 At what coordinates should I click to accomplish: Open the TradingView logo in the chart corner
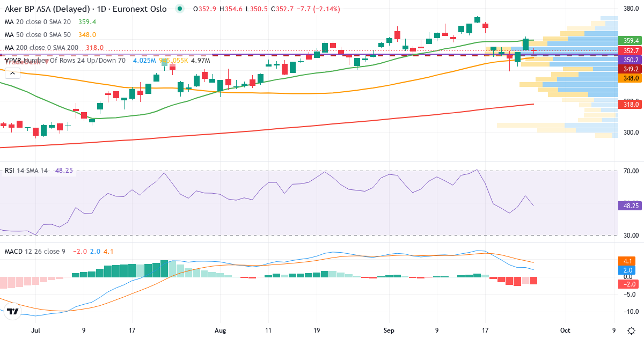point(13,311)
